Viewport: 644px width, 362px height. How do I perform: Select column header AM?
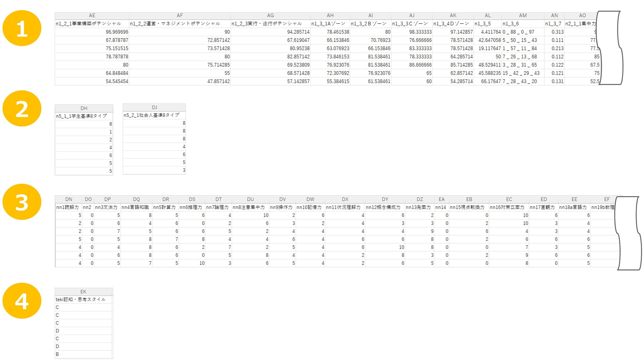coord(523,15)
